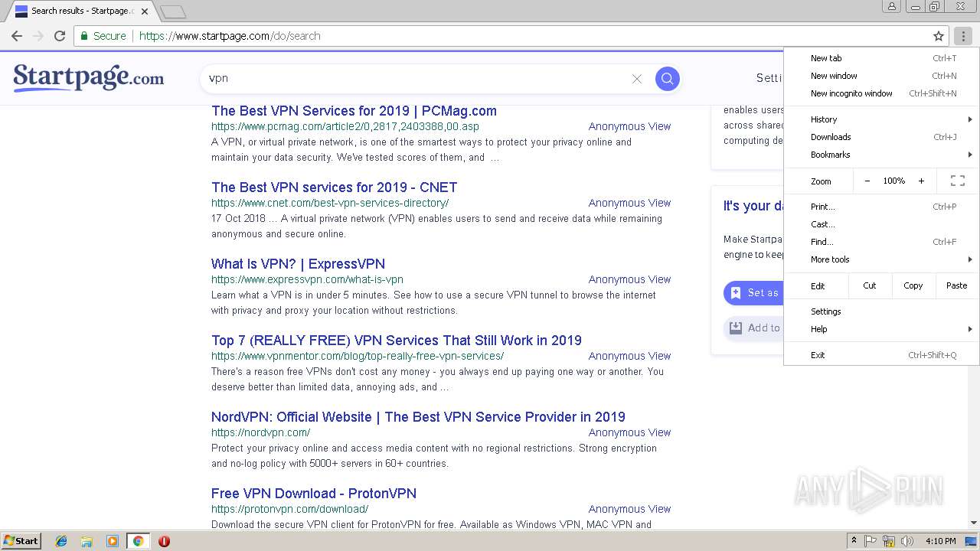Click the action center flag tray icon
This screenshot has height=551, width=980.
[871, 541]
